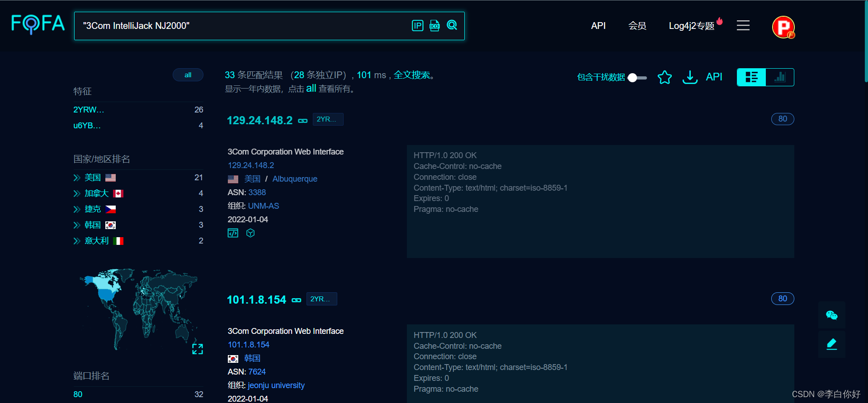Click the cube asset icon for 129.24.148.2
Image resolution: width=868 pixels, height=403 pixels.
tap(250, 233)
